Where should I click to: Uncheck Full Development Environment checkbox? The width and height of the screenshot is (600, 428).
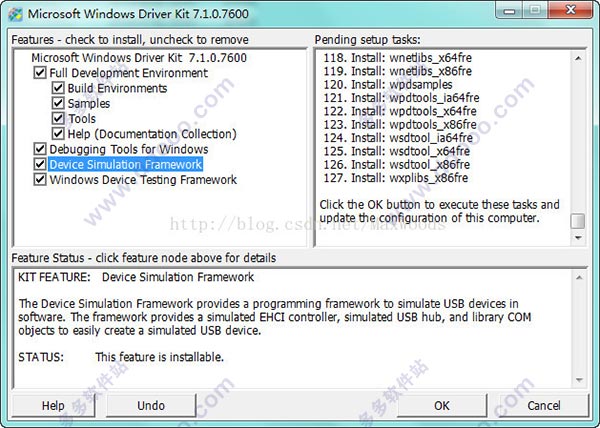tap(40, 73)
